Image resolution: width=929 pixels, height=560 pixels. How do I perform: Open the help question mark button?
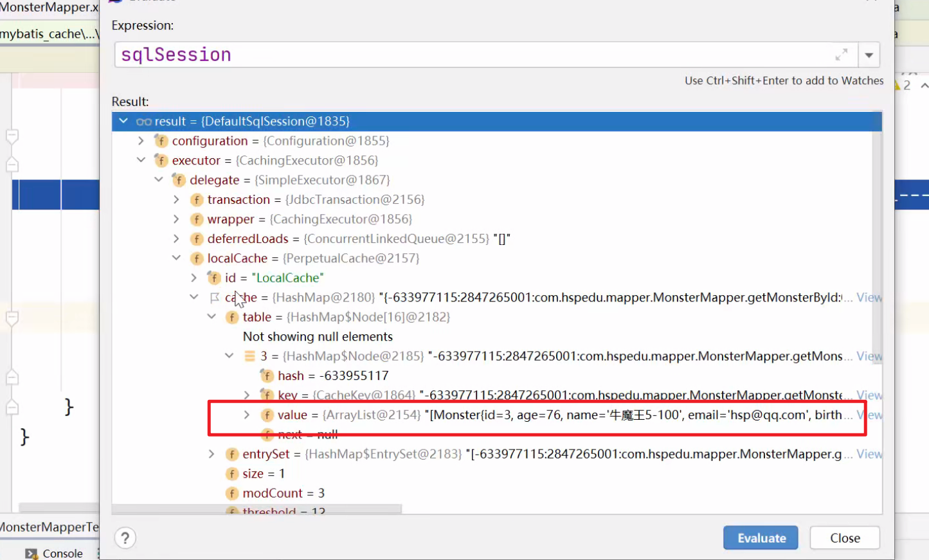click(x=125, y=538)
